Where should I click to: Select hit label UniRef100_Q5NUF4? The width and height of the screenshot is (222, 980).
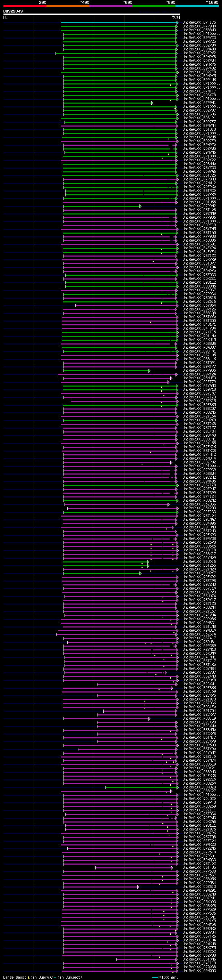coord(199,459)
